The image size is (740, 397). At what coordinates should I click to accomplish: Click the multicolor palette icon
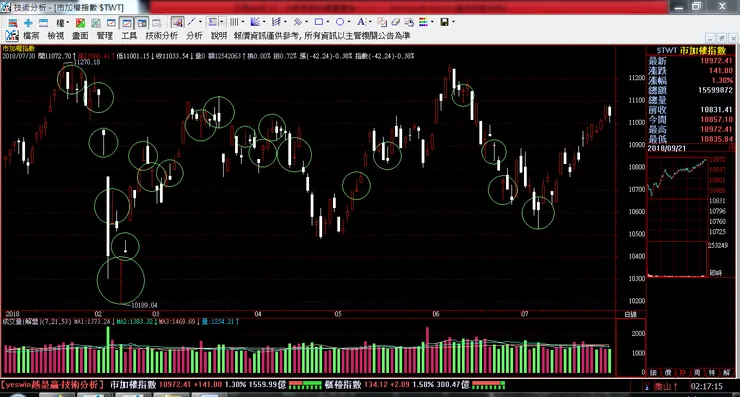[x=423, y=22]
